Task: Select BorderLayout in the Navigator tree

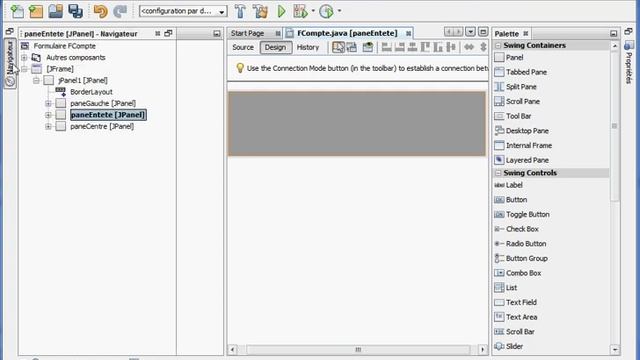Action: (91, 92)
